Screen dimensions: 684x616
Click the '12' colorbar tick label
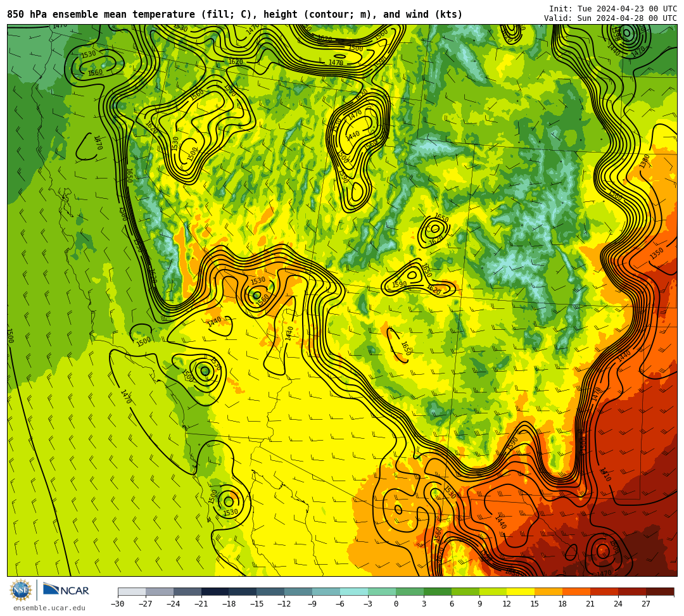507,604
